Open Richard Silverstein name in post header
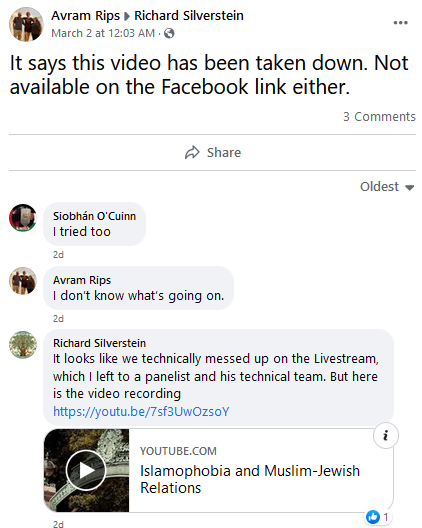Screen dimensions: 422x528 [x=189, y=16]
